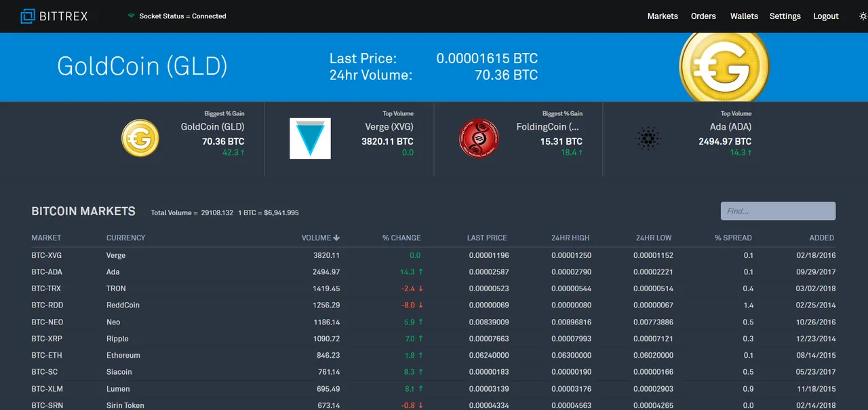868x410 pixels.
Task: Open the BTC-SC market row
Action: (434, 372)
